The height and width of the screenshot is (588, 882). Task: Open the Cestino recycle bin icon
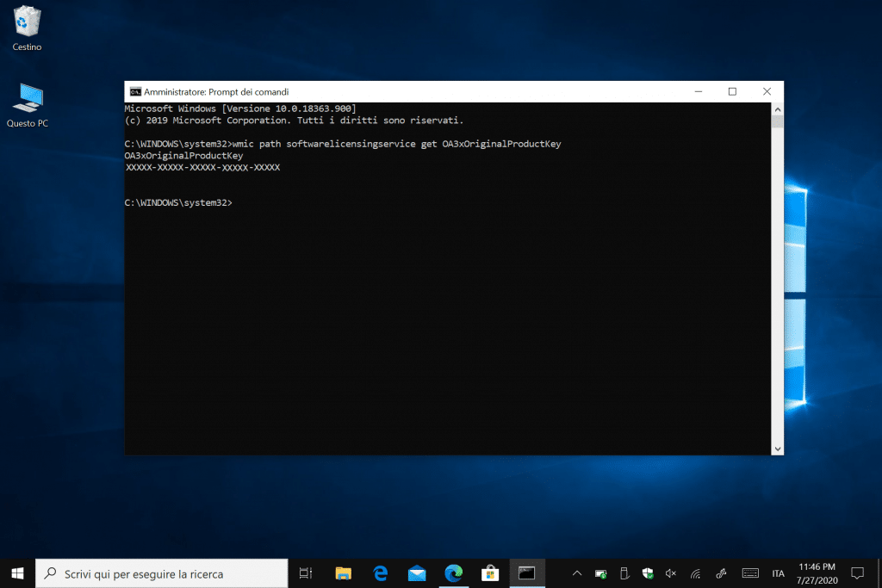(28, 27)
